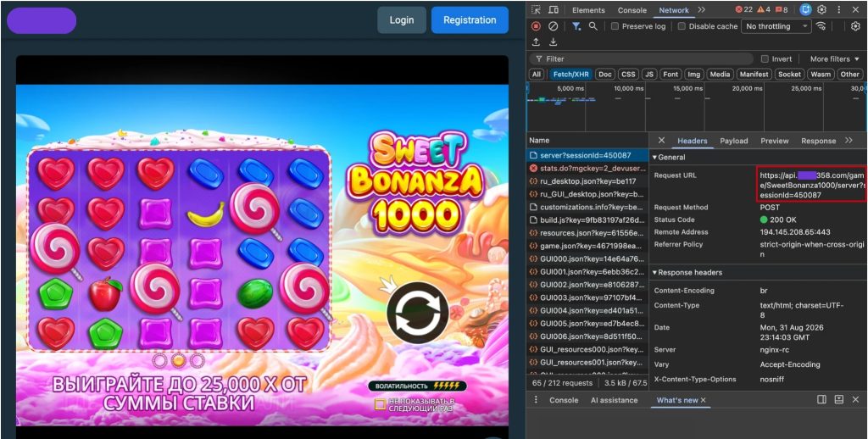Viewport: 868px width, 439px height.
Task: Close DevTools with the top X
Action: pyautogui.click(x=856, y=10)
